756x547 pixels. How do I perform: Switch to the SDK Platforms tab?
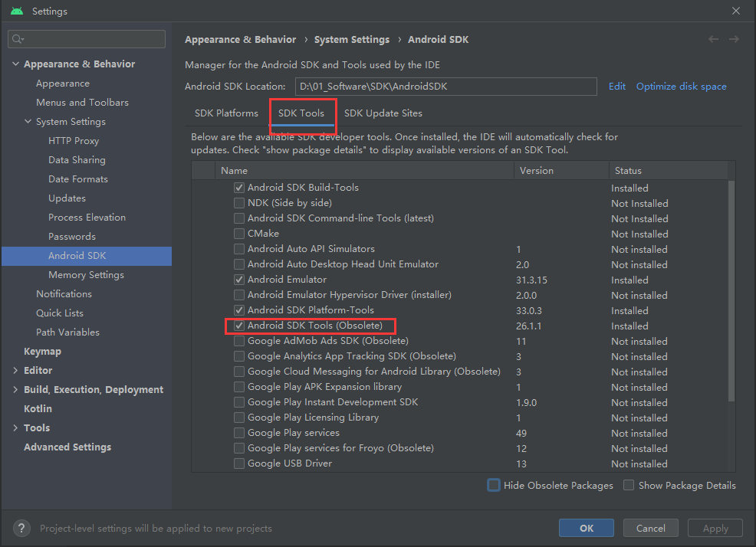[226, 113]
